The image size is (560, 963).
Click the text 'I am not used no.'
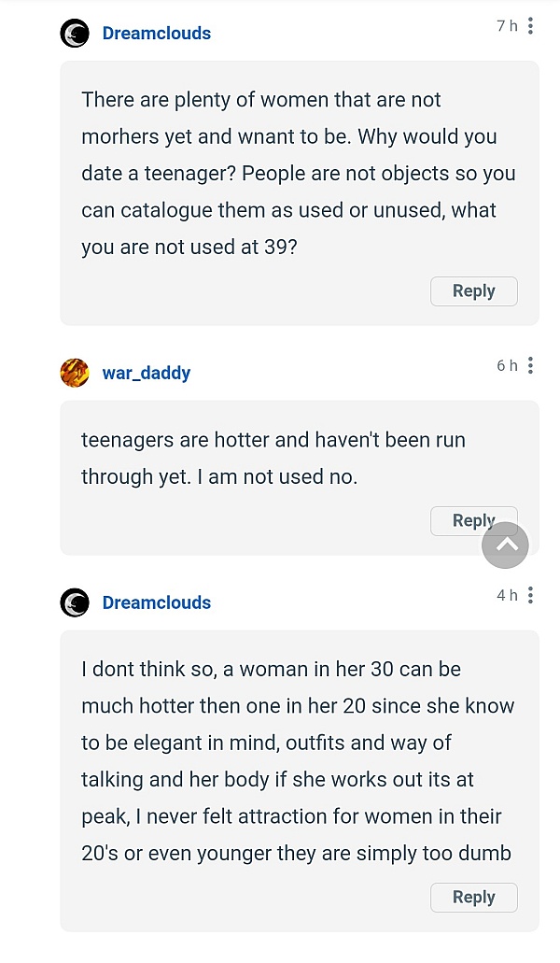277,476
